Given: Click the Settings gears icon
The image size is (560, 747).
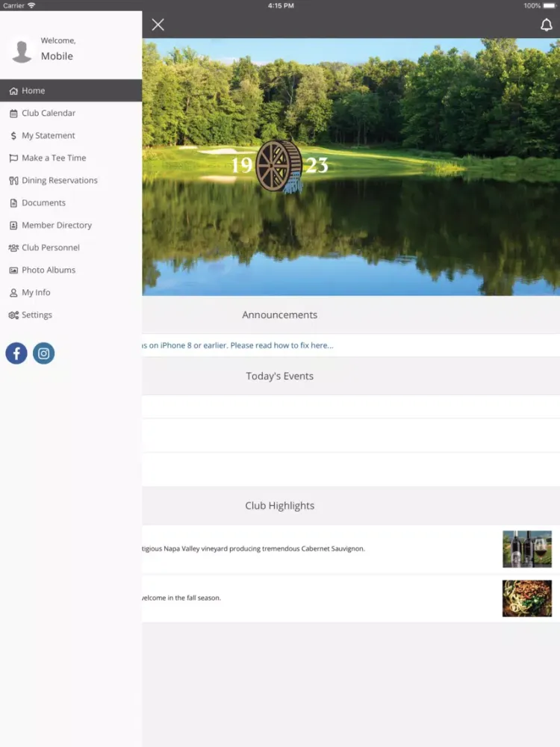Looking at the screenshot, I should tap(13, 315).
